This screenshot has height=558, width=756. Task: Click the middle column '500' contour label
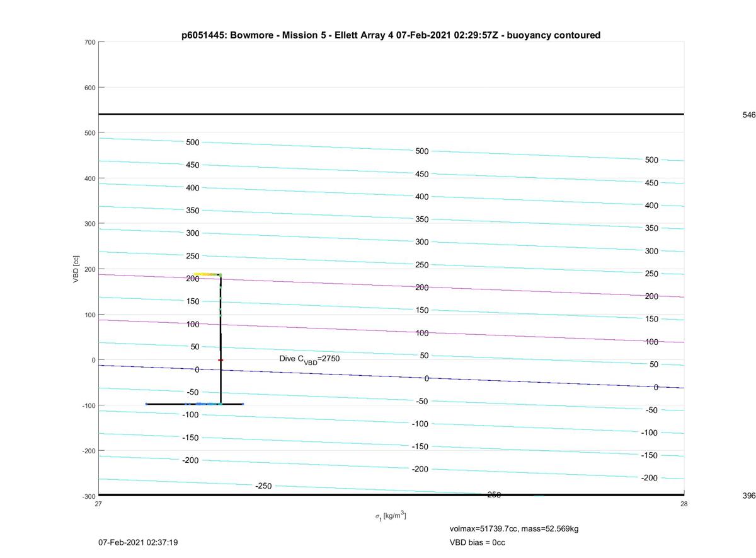point(422,151)
